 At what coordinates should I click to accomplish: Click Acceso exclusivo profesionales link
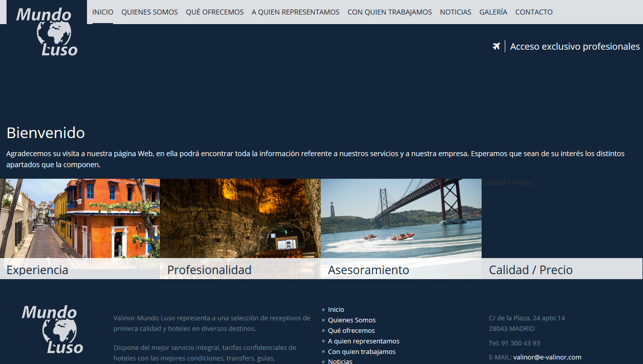(575, 47)
